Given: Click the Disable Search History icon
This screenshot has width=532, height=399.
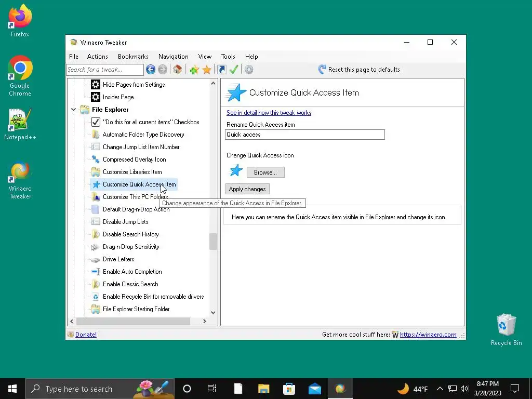Looking at the screenshot, I should click(96, 234).
